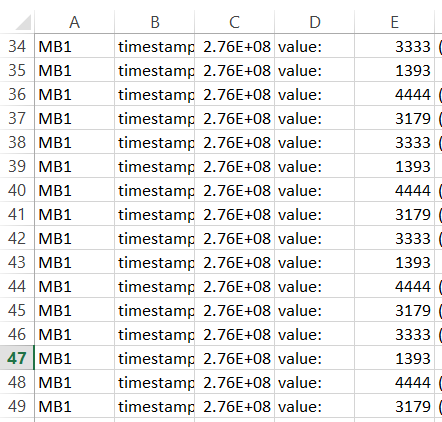Click cell 3333 in row 38

(x=394, y=142)
